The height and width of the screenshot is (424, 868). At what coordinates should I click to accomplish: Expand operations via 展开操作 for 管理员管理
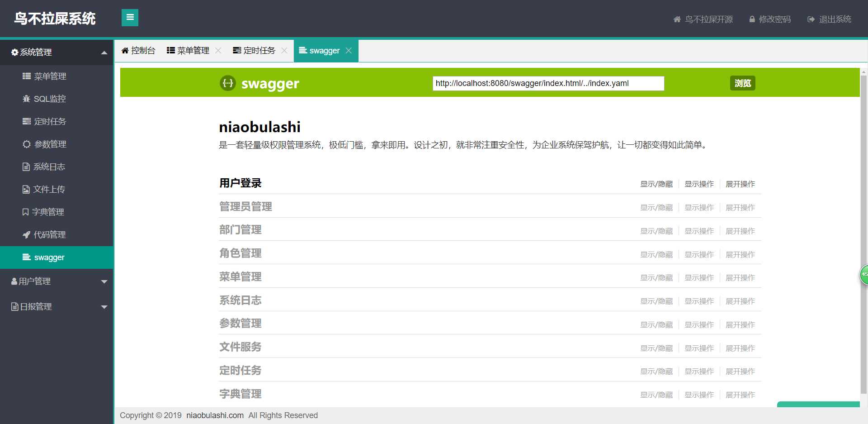(740, 208)
